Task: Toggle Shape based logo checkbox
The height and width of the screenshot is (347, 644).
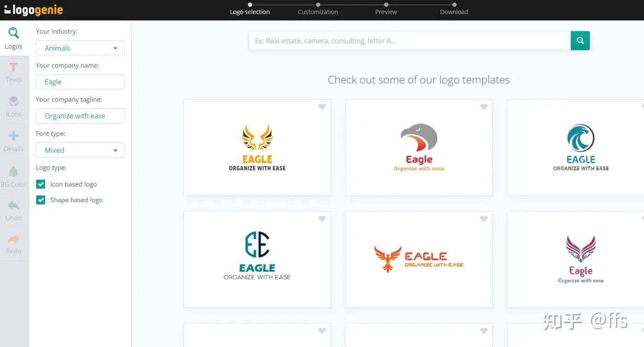Action: 40,200
